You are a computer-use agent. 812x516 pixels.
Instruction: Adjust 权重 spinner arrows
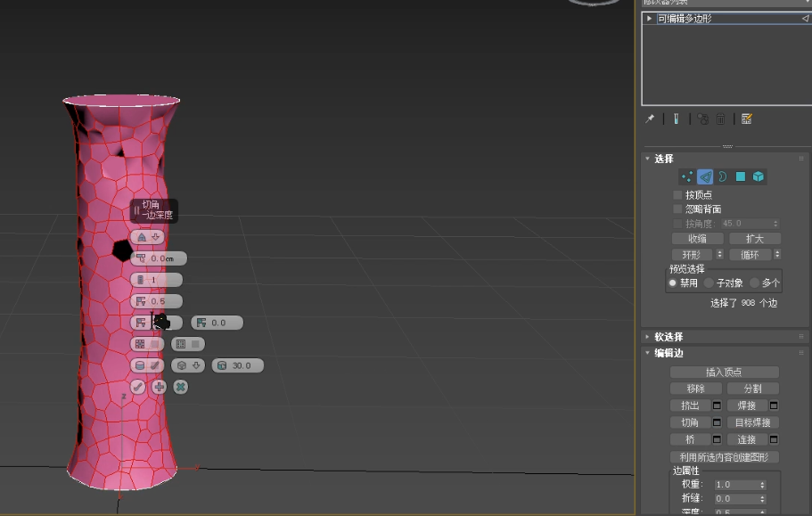coord(762,485)
